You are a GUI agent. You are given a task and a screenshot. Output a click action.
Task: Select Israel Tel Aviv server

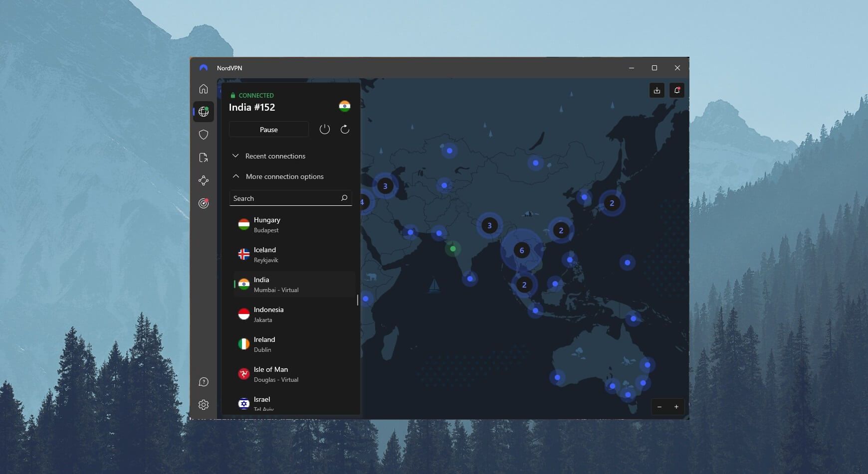pyautogui.click(x=294, y=403)
